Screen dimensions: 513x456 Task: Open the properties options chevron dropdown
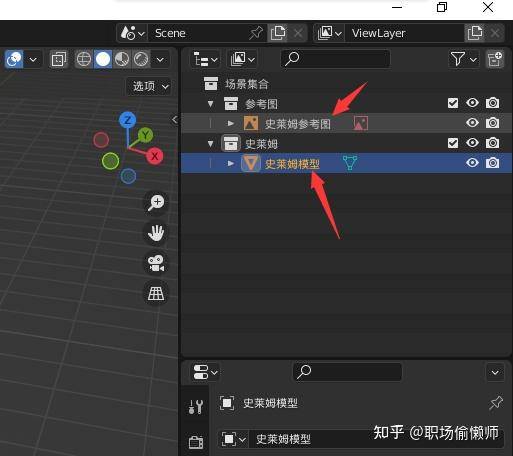pos(495,372)
